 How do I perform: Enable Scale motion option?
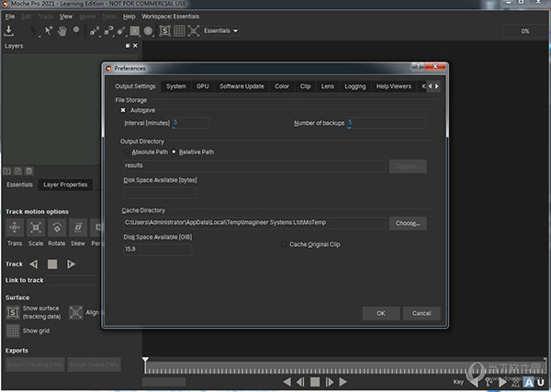36,228
